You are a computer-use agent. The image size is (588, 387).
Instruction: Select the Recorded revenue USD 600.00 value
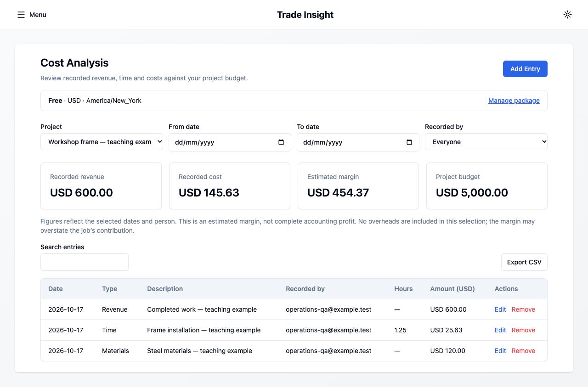tap(81, 193)
